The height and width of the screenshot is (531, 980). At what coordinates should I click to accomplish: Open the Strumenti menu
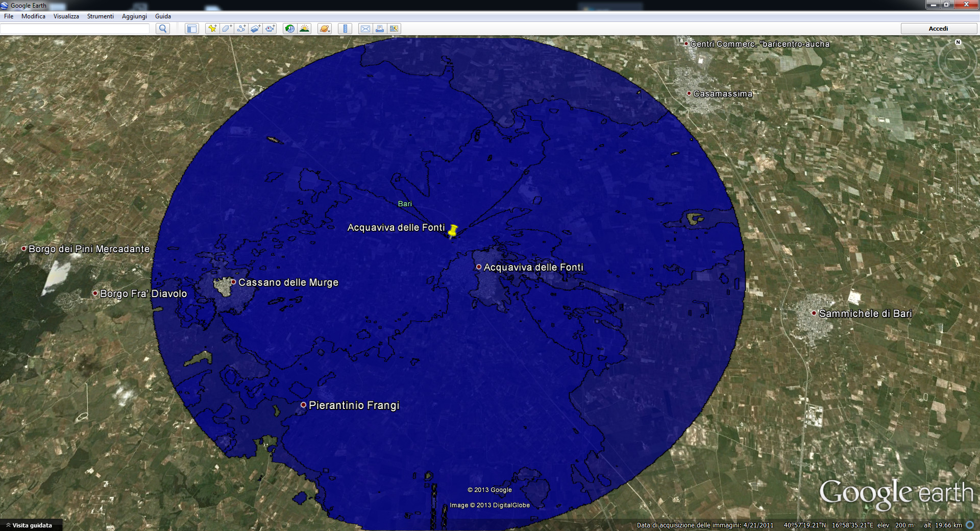[x=100, y=16]
